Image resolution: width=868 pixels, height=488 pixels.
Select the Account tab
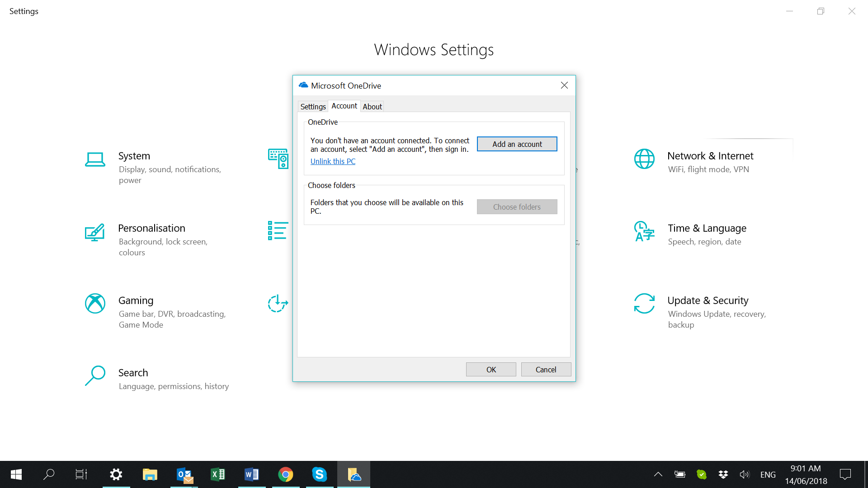pos(344,106)
